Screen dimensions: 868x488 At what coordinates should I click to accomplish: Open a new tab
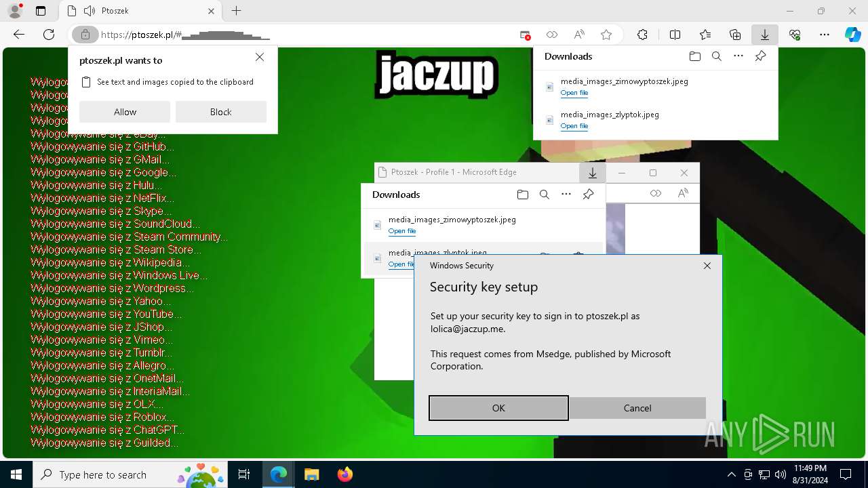click(236, 11)
